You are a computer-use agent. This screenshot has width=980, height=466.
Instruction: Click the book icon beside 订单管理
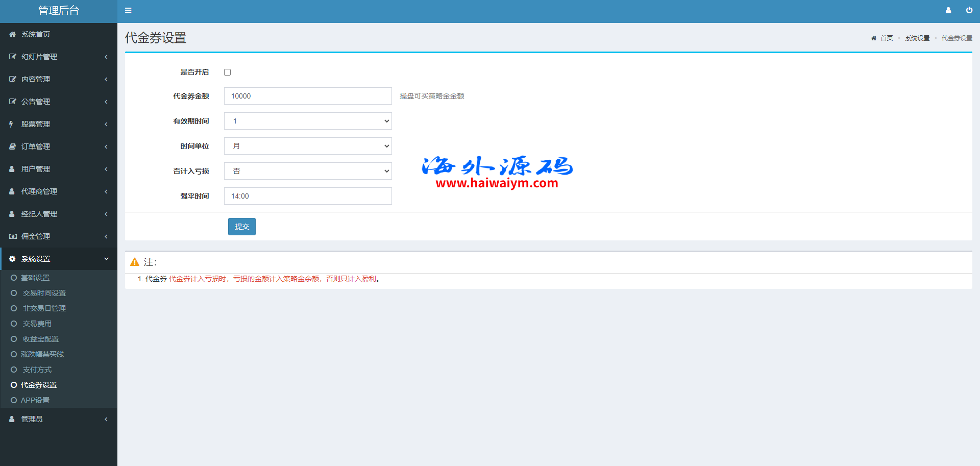pyautogui.click(x=12, y=146)
